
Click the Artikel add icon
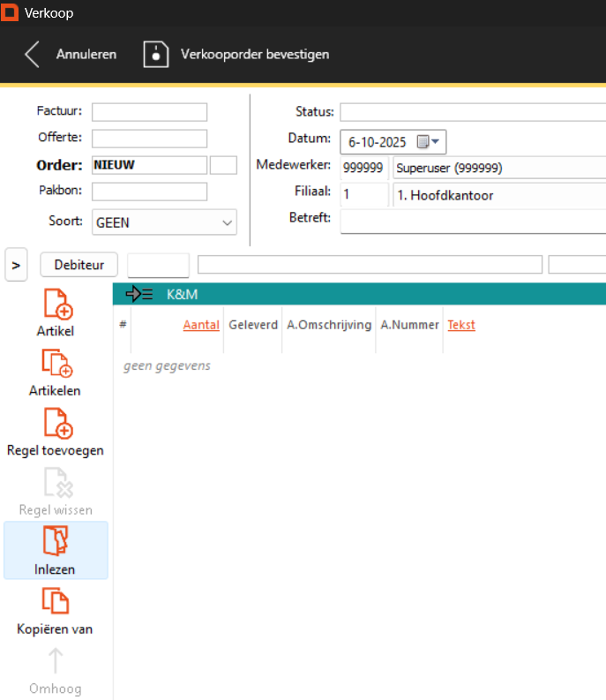(x=57, y=304)
